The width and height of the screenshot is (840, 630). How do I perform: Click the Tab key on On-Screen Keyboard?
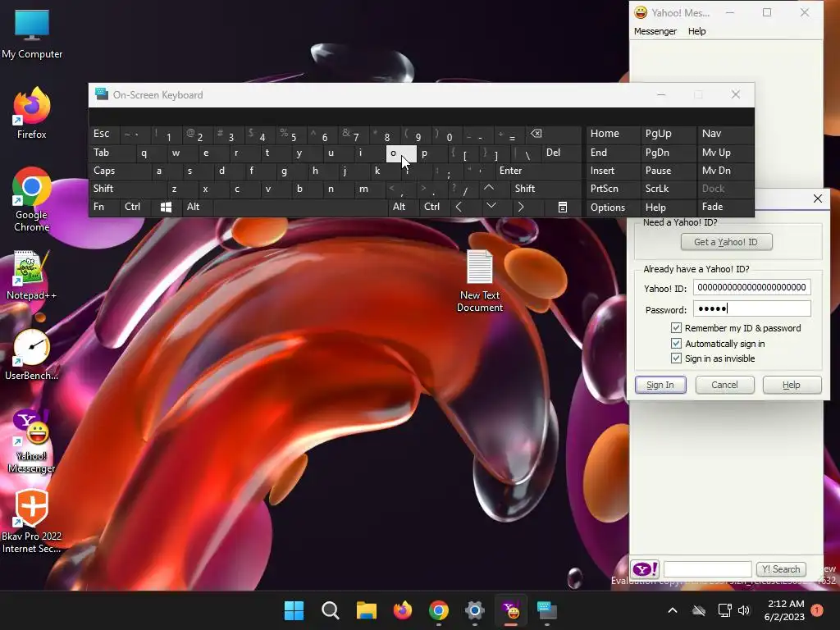click(112, 153)
